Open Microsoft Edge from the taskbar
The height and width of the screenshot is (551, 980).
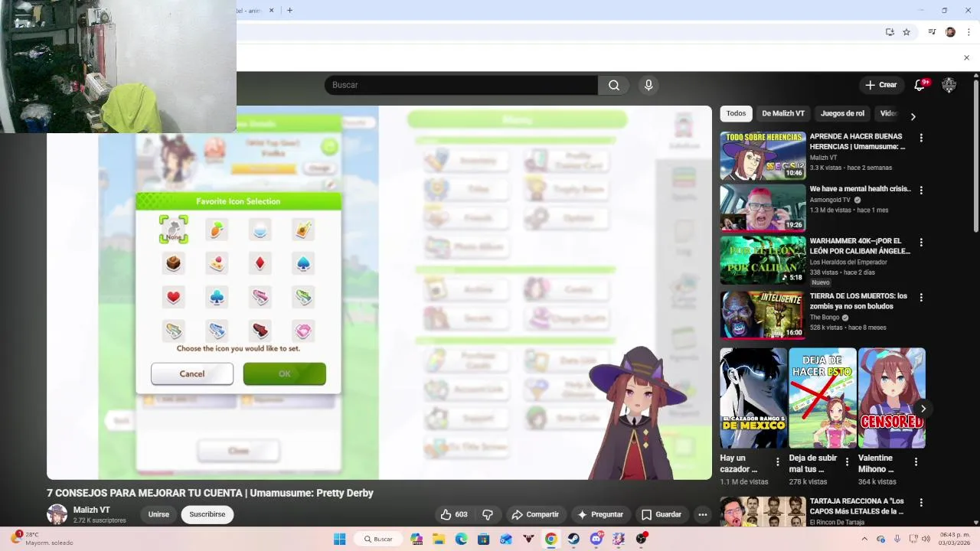click(x=461, y=539)
